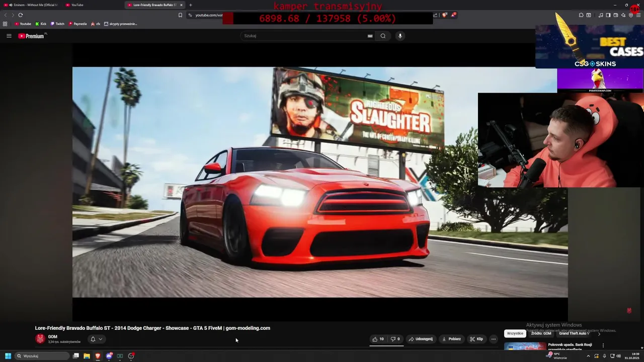Like the video with thumbs up
The width and height of the screenshot is (644, 362).
pos(378,339)
